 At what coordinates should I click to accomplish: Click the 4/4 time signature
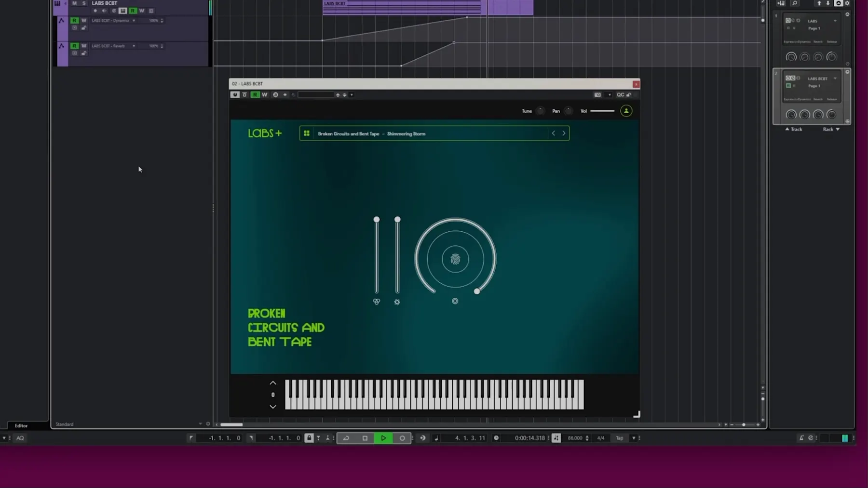click(x=601, y=438)
